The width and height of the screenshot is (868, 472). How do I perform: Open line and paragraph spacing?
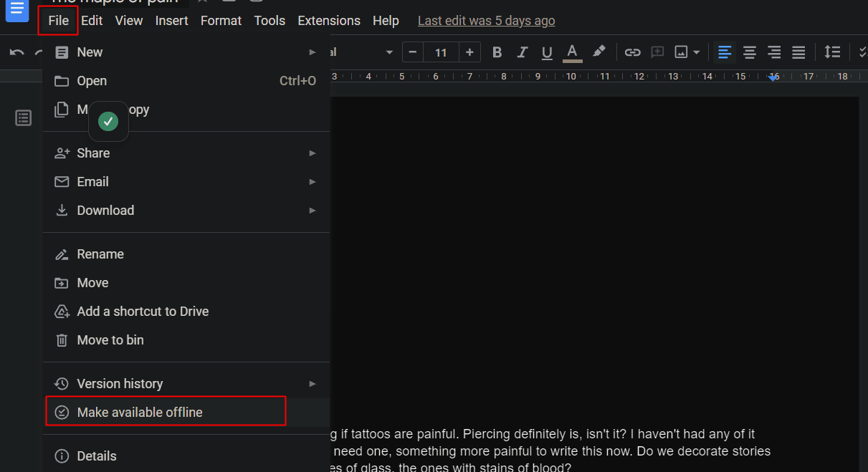click(832, 52)
